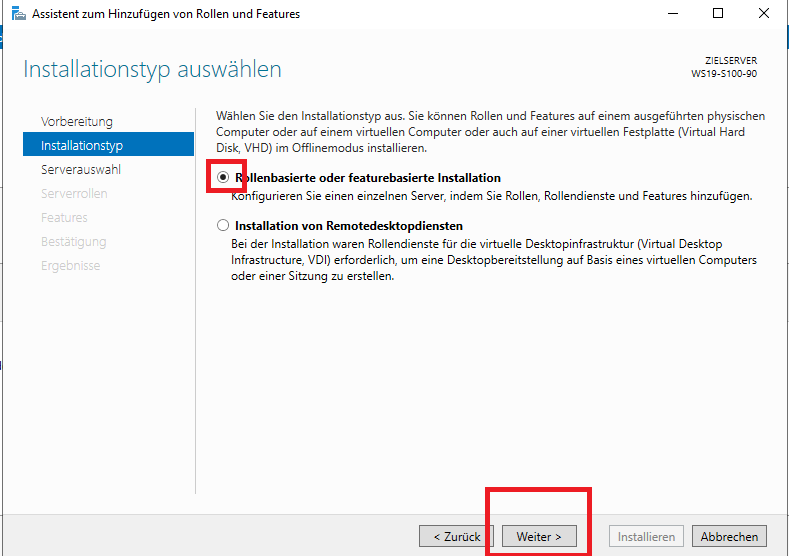Click the Features step in sidebar
789x556 pixels.
tap(64, 218)
